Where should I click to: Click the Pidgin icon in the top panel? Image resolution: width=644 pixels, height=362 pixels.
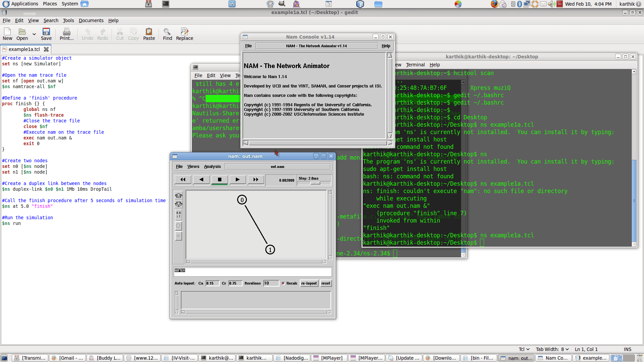[x=296, y=4]
